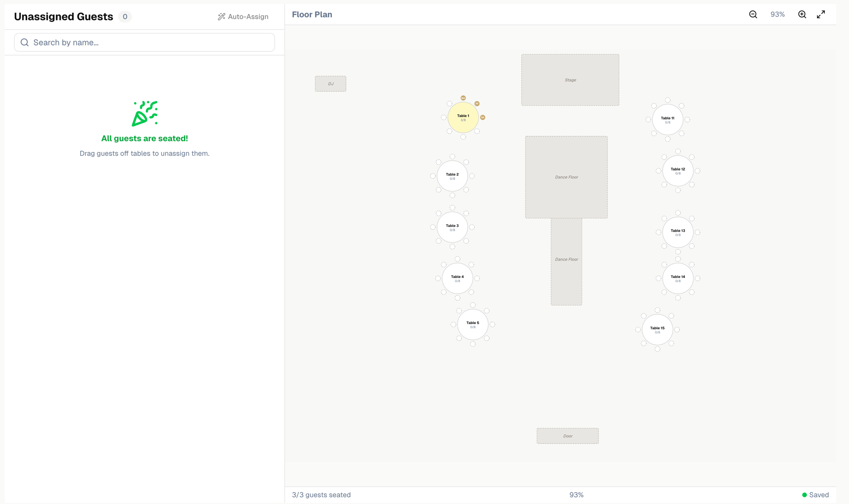The height and width of the screenshot is (504, 849).
Task: Click the zoom out magnifier icon
Action: coord(753,14)
